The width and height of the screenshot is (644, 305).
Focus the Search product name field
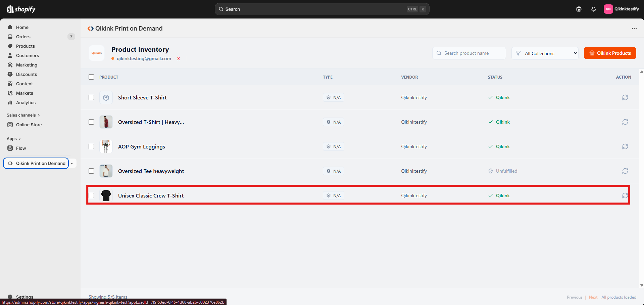click(470, 53)
